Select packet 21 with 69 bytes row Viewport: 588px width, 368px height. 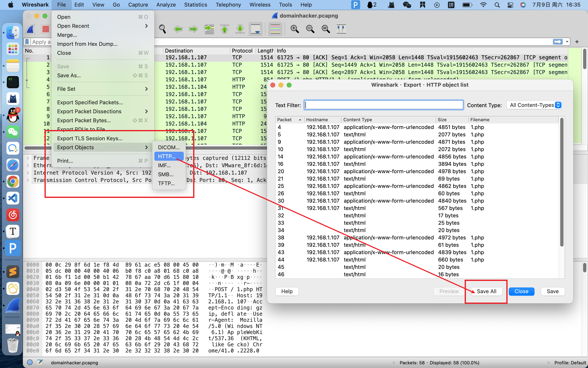tap(417, 179)
